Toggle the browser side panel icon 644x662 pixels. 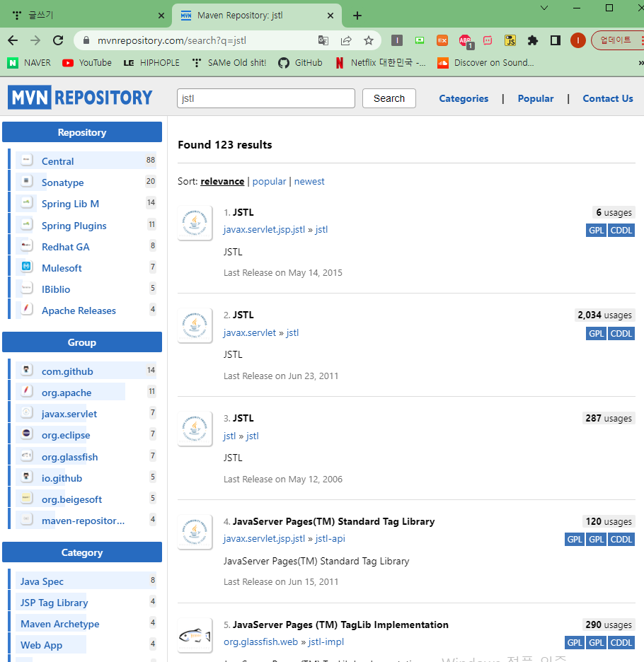click(x=556, y=40)
